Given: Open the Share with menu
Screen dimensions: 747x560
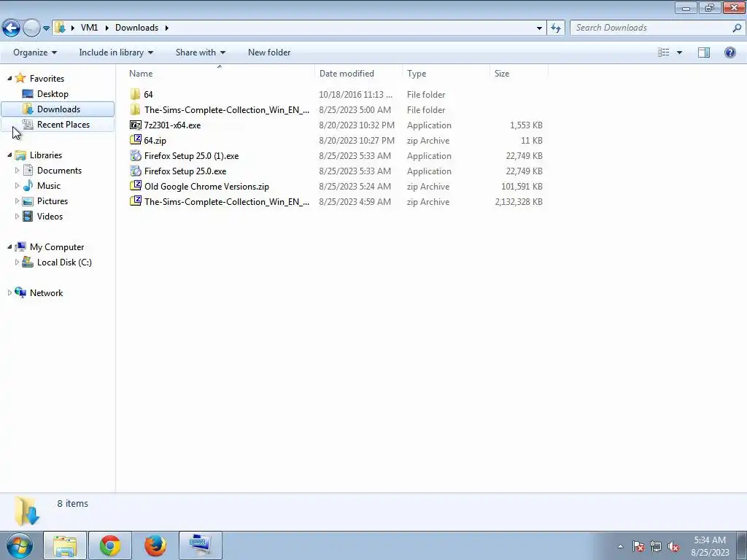Looking at the screenshot, I should 200,52.
